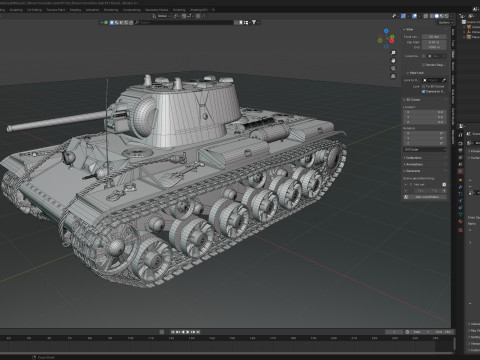Select rendered viewport shading
Viewport: 480px width, 360px height.
point(447,16)
